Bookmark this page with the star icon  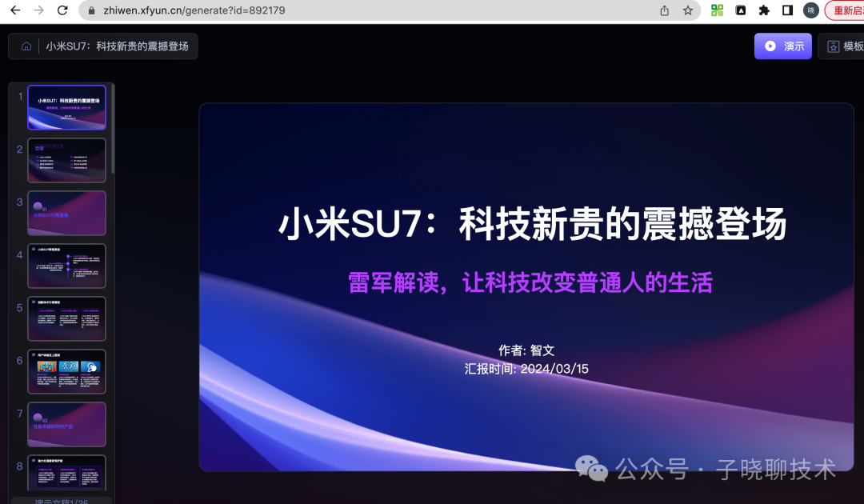(x=688, y=10)
